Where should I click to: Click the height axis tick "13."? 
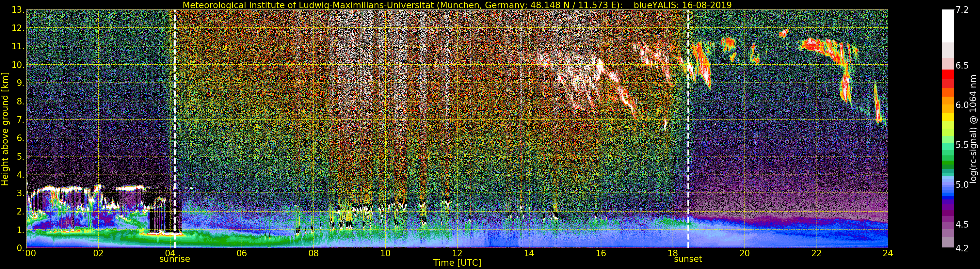pos(18,10)
